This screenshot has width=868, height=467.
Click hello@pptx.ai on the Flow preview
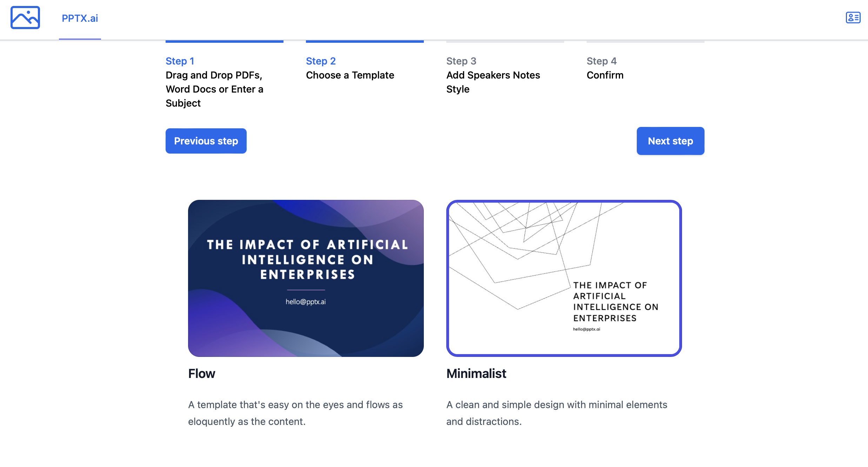pyautogui.click(x=306, y=302)
